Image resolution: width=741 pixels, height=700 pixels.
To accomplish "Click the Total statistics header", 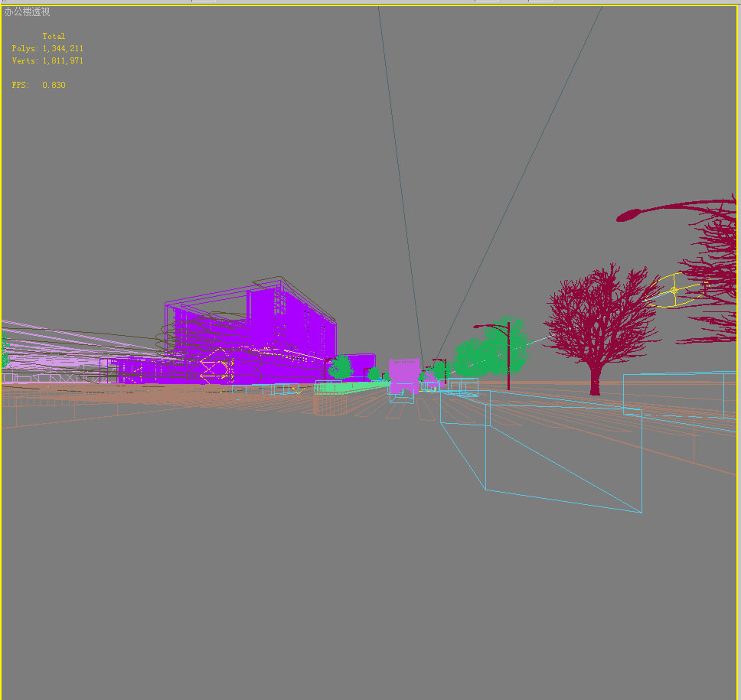I will point(54,36).
